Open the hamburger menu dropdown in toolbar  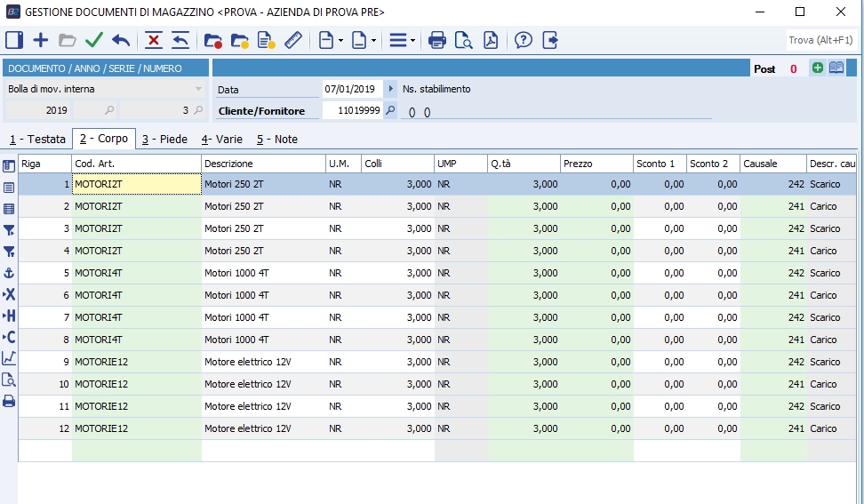pos(402,40)
